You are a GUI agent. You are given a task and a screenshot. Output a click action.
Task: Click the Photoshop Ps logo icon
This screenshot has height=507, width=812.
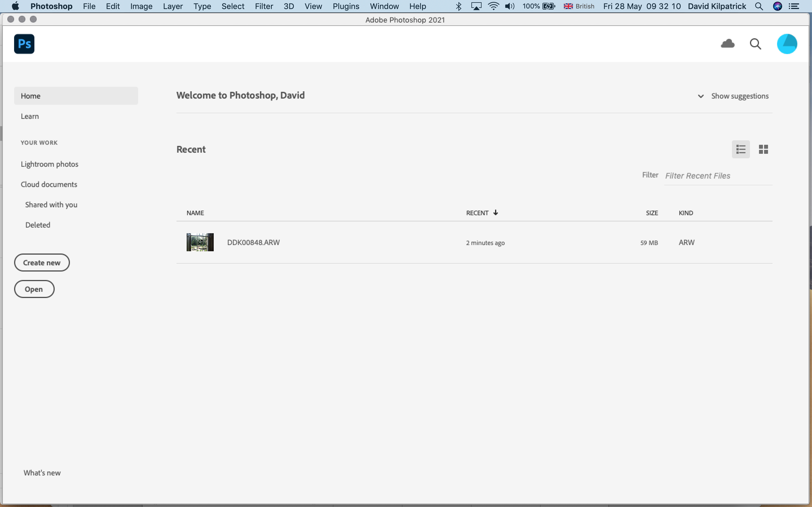[x=24, y=44]
